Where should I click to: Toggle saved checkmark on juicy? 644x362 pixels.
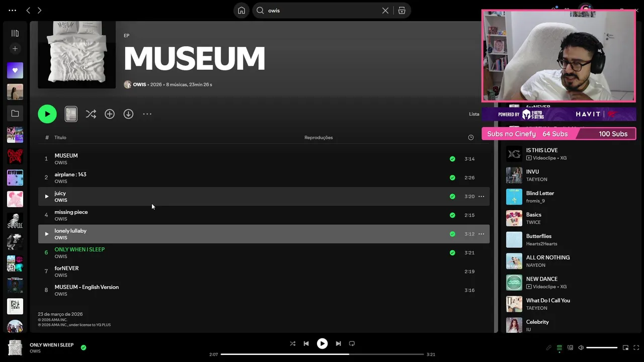click(452, 197)
